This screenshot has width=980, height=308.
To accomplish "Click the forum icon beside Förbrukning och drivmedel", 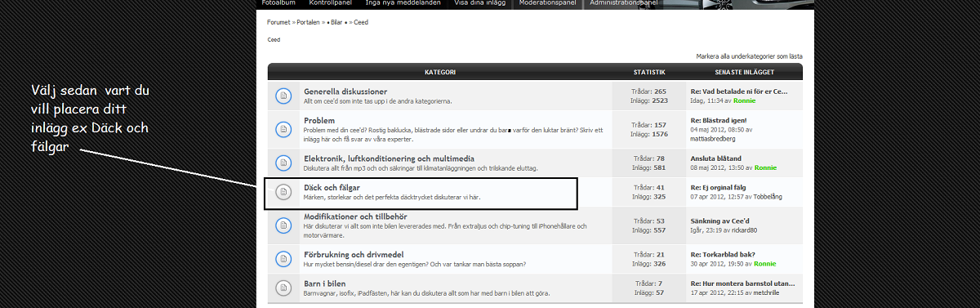I will pyautogui.click(x=283, y=258).
